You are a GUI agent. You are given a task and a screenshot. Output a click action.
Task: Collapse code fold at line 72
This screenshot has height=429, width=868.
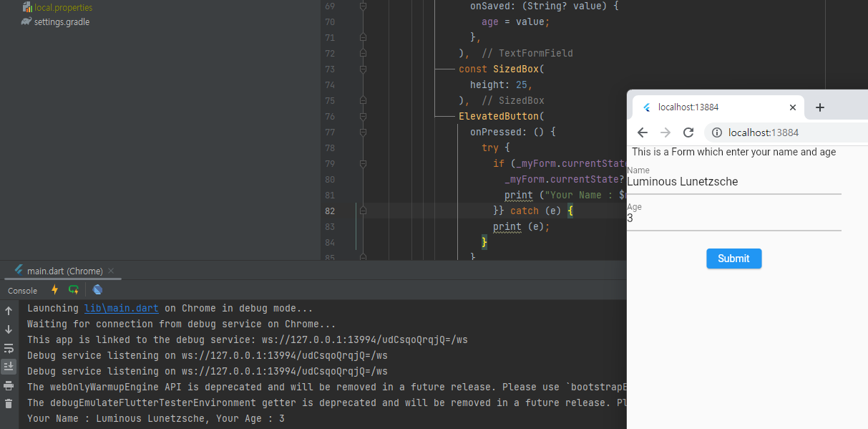(x=363, y=53)
